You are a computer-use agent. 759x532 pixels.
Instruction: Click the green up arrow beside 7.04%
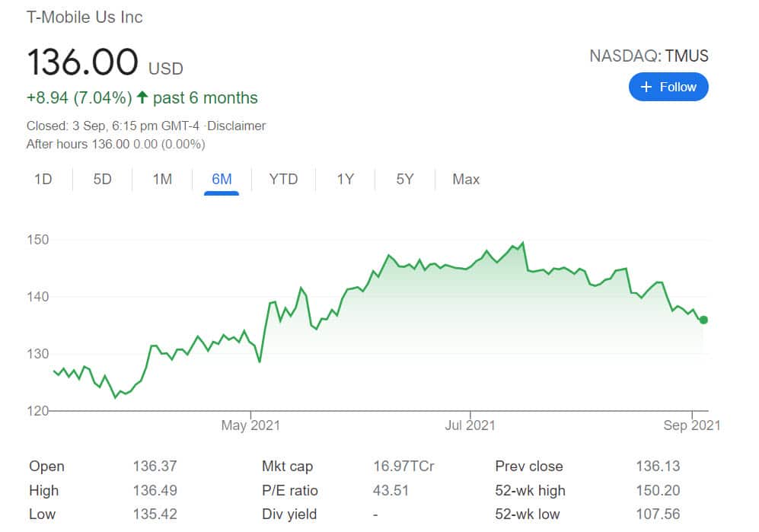(142, 97)
